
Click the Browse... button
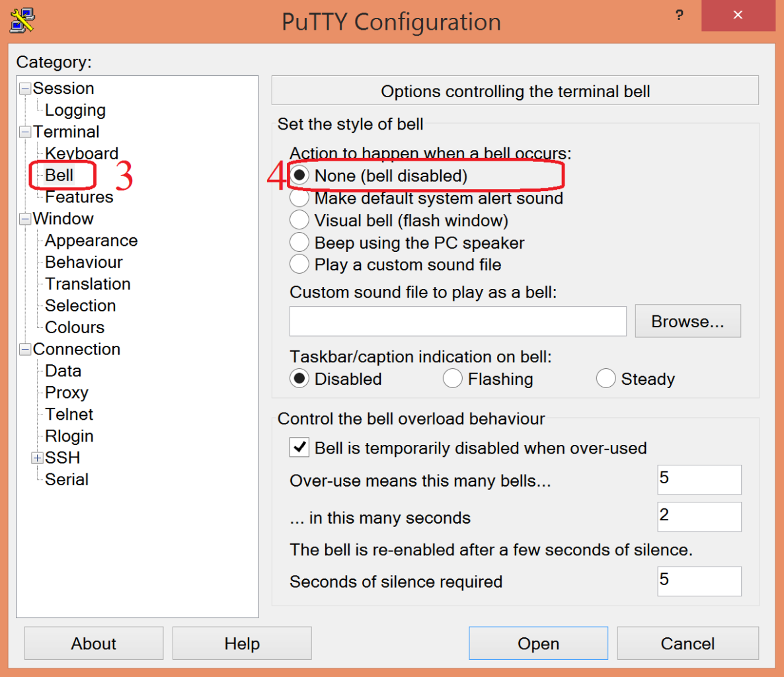click(x=687, y=321)
